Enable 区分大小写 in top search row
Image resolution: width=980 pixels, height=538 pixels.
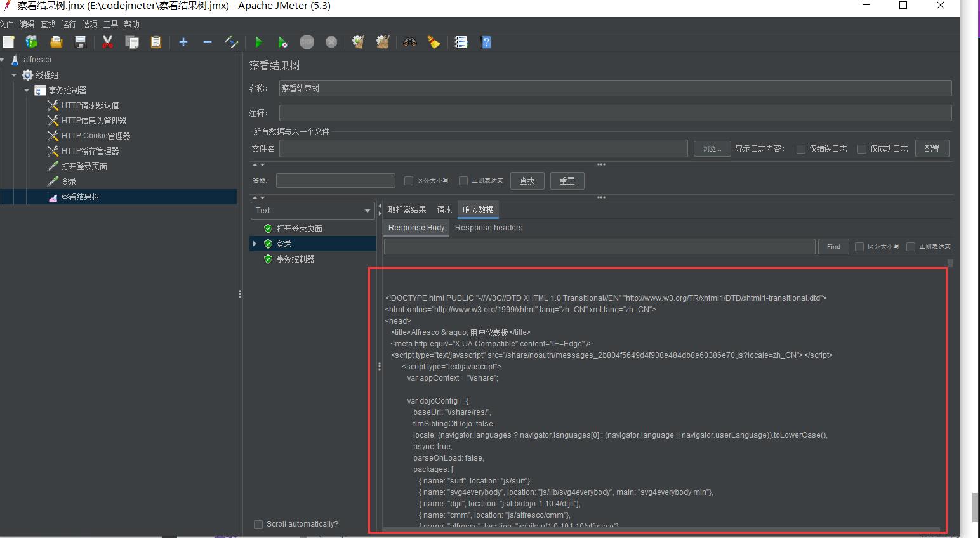pyautogui.click(x=409, y=181)
